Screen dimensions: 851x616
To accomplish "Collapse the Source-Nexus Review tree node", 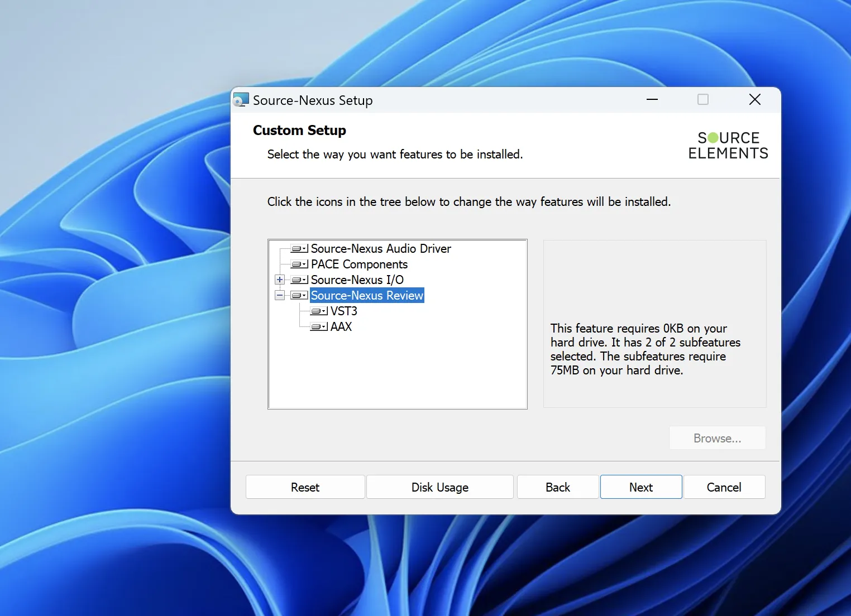I will point(280,296).
